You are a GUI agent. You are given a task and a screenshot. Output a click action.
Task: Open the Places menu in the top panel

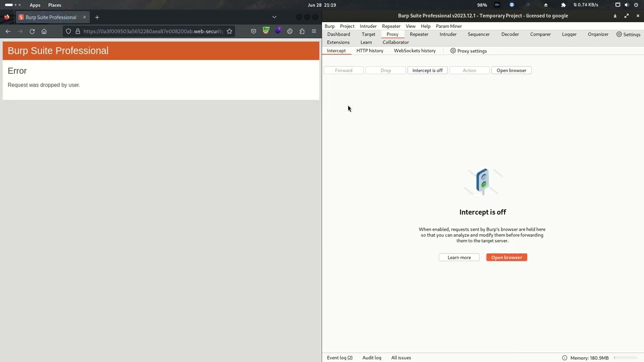coord(54,5)
